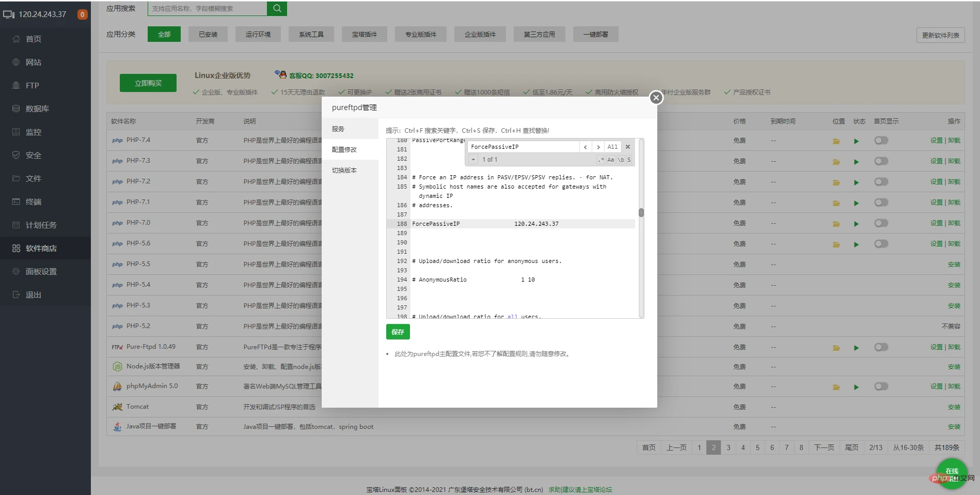Click 设置 for PHP-7.2
Viewport: 980px width, 495px height.
tap(936, 182)
